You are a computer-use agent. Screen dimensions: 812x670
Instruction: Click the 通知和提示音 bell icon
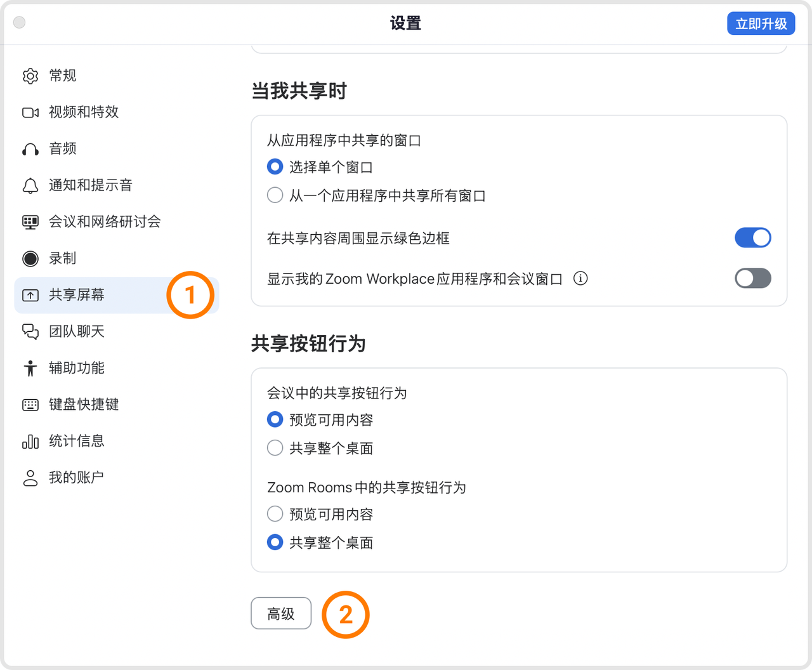coord(30,185)
